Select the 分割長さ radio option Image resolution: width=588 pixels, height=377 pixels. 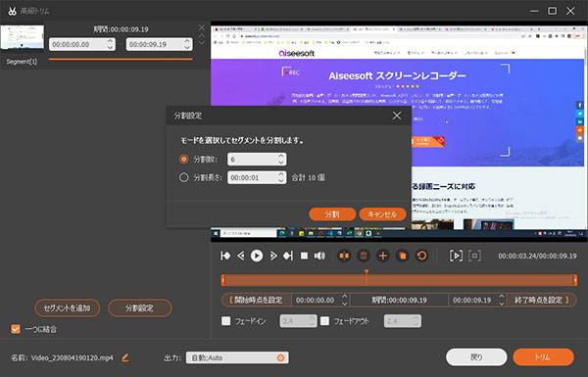point(184,177)
